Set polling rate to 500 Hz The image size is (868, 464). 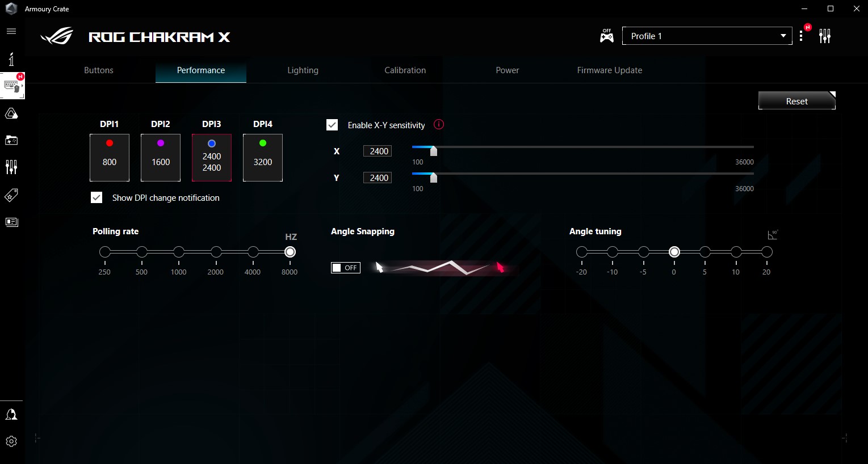(x=142, y=252)
